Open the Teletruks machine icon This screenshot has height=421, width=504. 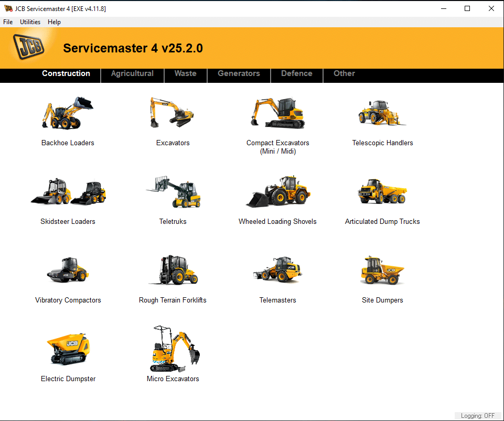pyautogui.click(x=173, y=192)
